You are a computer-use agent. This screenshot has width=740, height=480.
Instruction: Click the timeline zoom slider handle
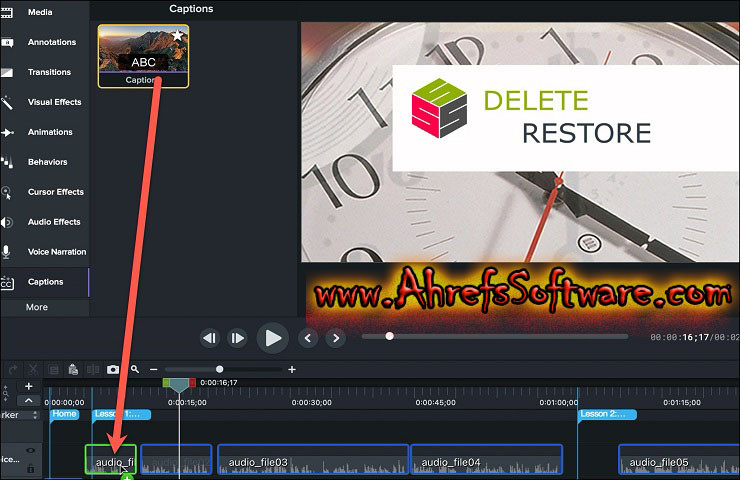point(219,370)
